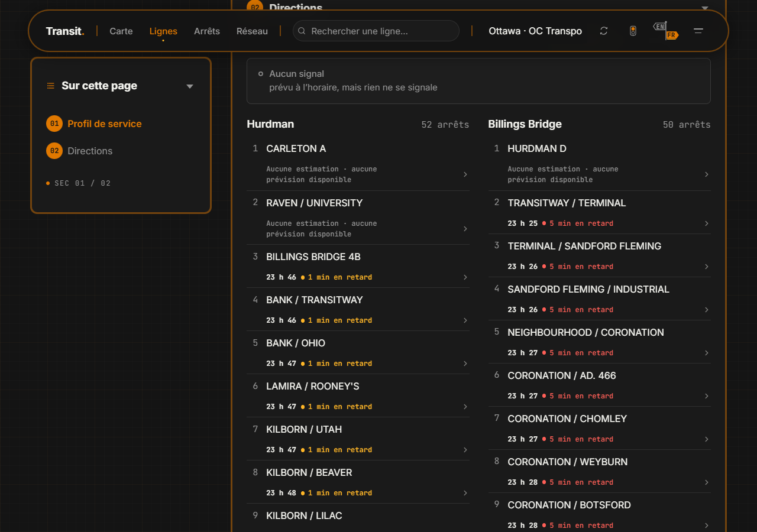Screen dimensions: 757x532
Task: Open the hamburger menu in top bar
Action: point(698,31)
